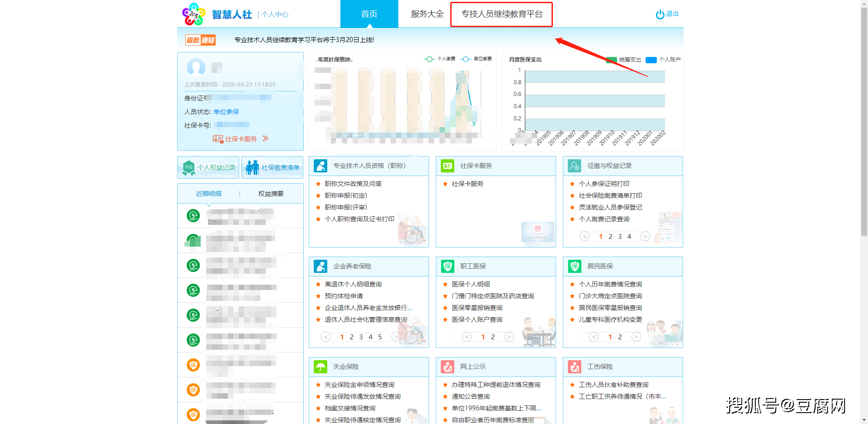This screenshot has height=424, width=868.
Task: Toggle 个人账户 blue legend swatch
Action: click(651, 60)
